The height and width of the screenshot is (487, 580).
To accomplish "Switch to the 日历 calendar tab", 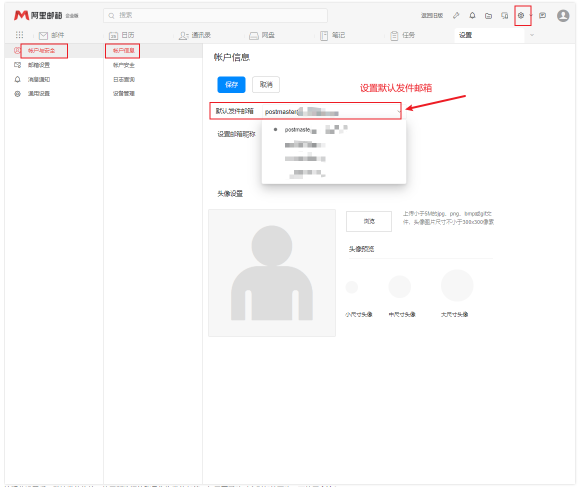I will coord(121,35).
